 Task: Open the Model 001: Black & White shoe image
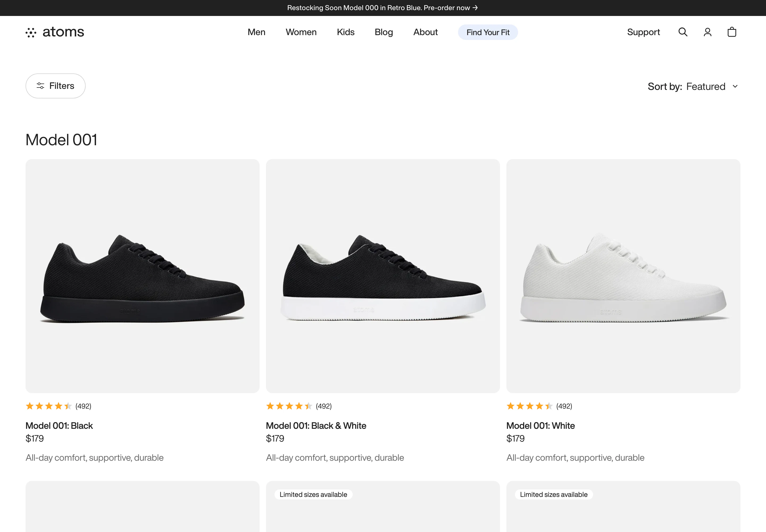click(383, 276)
